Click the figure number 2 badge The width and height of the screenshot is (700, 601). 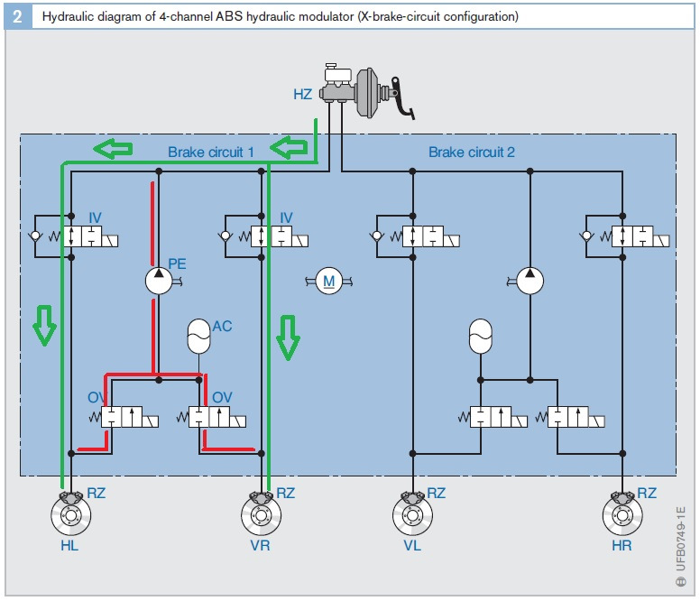[18, 16]
